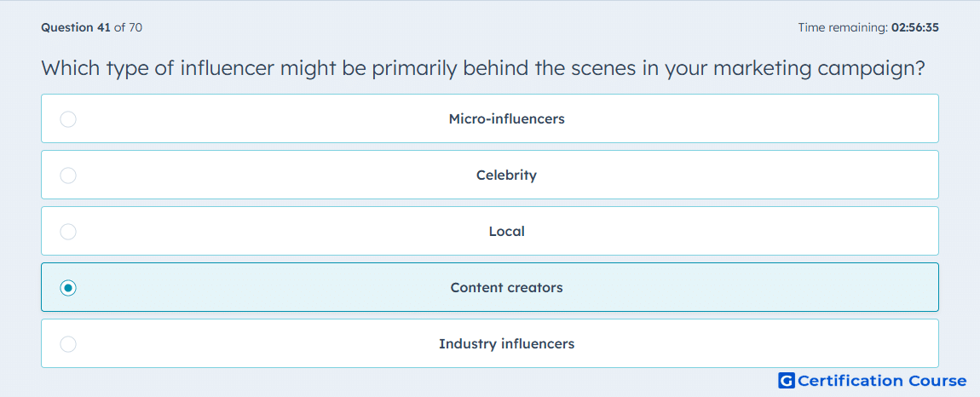Choose the Local answer text

pos(506,232)
